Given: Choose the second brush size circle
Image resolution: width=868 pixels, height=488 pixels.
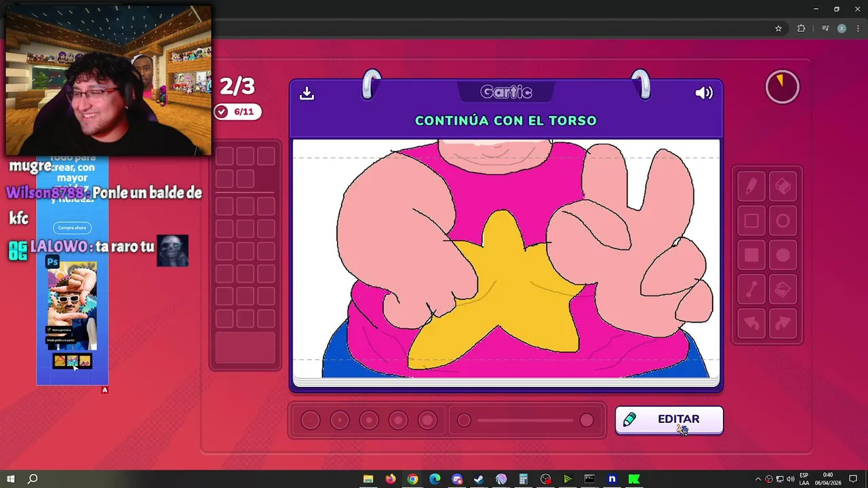Looking at the screenshot, I should tap(339, 420).
